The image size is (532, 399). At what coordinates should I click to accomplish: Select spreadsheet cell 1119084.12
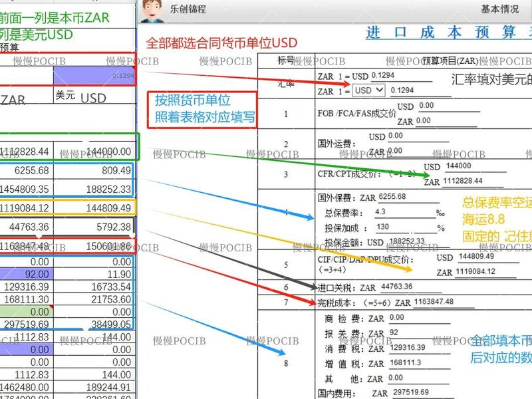pos(27,207)
